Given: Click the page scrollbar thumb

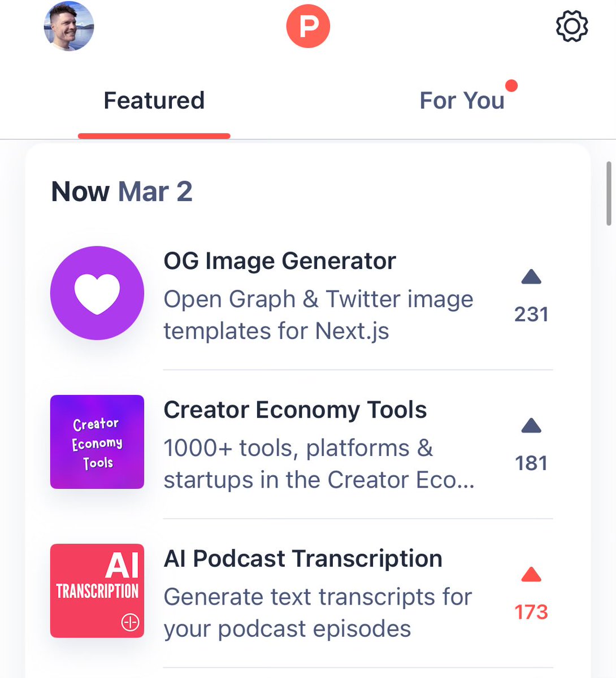Looking at the screenshot, I should pos(608,193).
